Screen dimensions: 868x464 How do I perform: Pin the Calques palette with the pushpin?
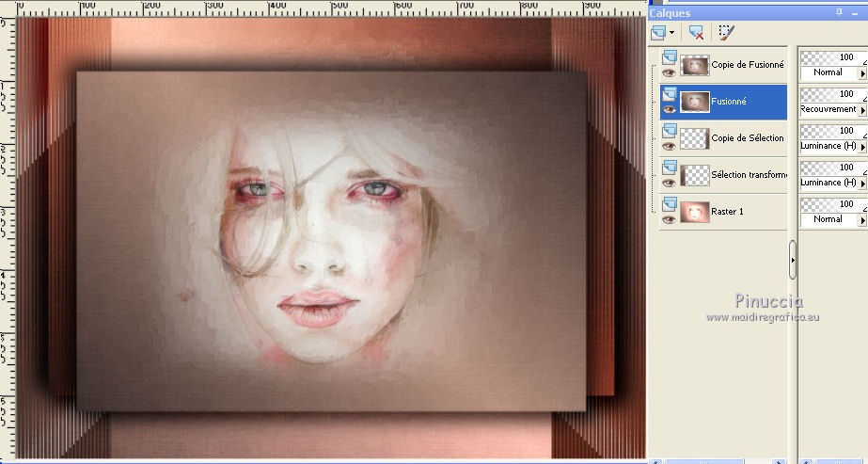[840, 12]
